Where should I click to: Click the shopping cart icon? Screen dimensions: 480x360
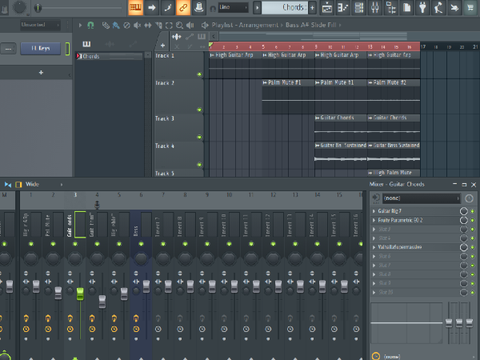pos(470,7)
